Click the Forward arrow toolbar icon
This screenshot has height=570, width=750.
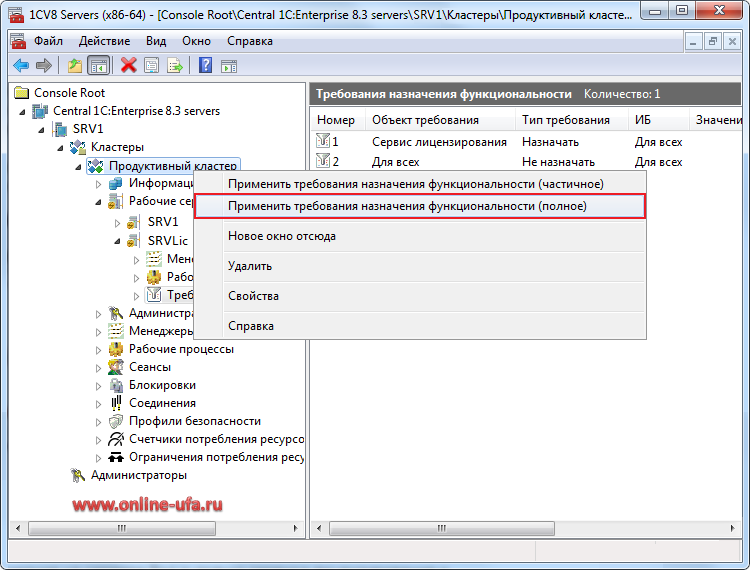coord(44,65)
